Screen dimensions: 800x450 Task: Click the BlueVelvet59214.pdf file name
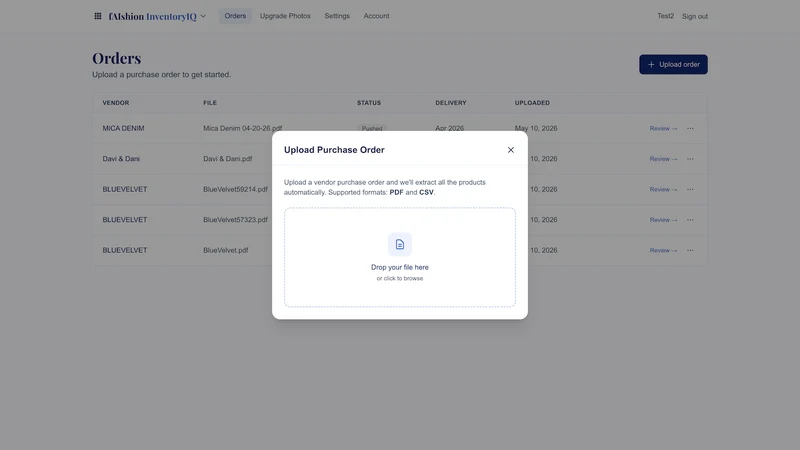coord(235,189)
